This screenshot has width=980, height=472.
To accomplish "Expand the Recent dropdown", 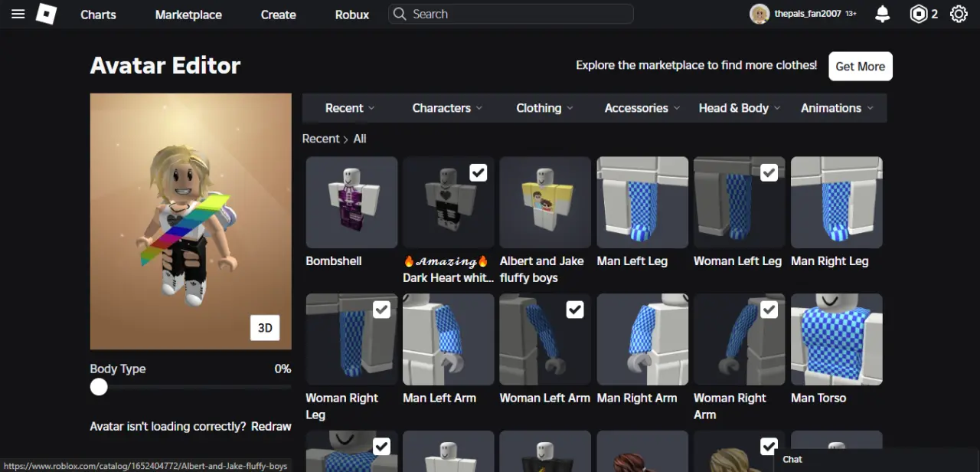I will click(350, 108).
